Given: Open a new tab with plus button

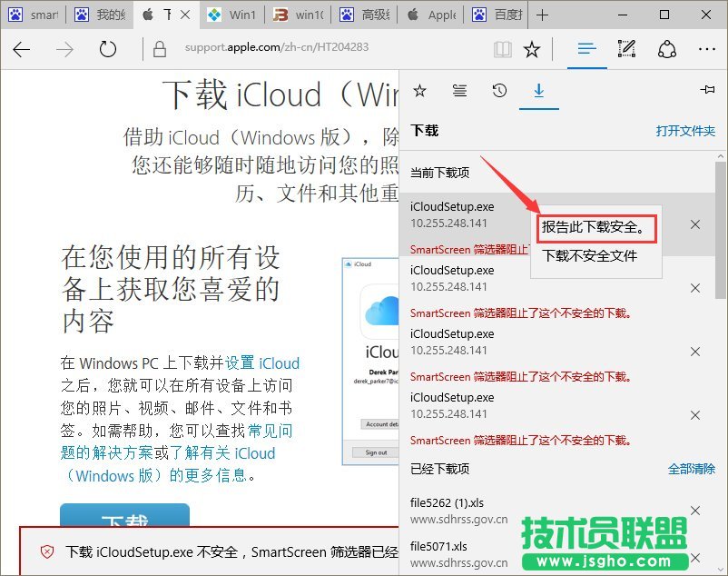Looking at the screenshot, I should click(542, 15).
